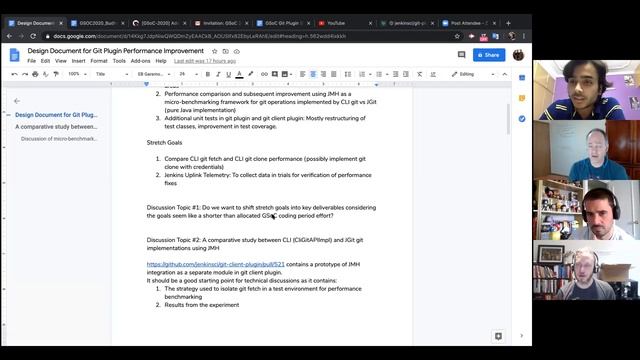Viewport: 640px width, 360px height.
Task: Toggle underline formatting
Action: click(229, 74)
